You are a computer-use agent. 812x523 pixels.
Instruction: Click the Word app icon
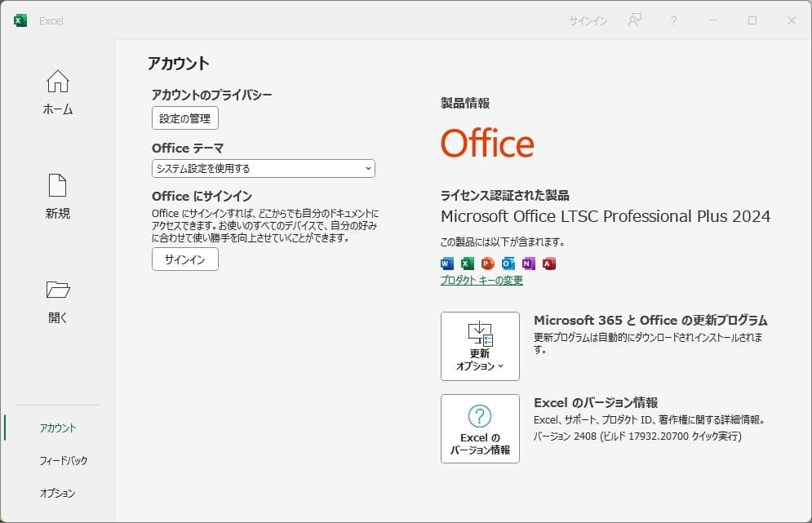[x=447, y=264]
